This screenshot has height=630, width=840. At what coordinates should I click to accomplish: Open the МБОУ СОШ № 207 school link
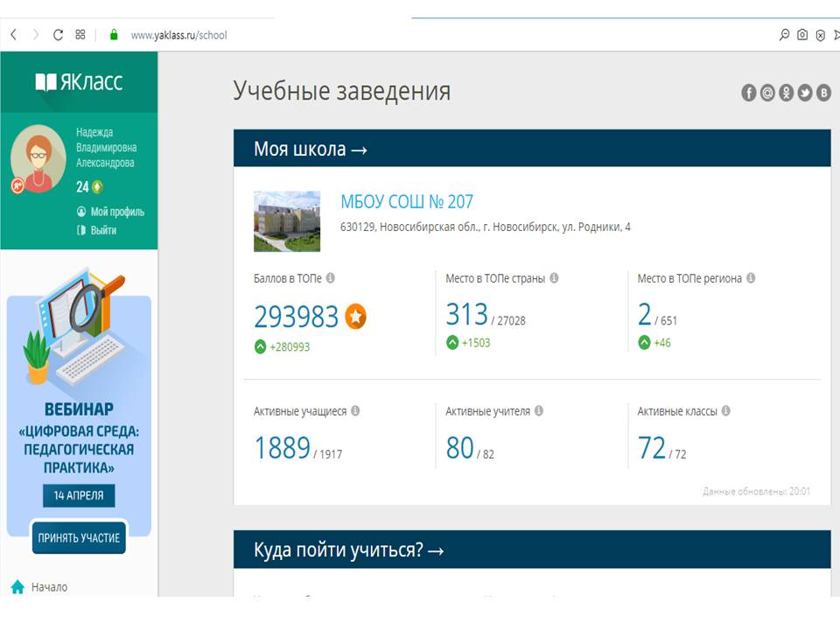point(407,202)
